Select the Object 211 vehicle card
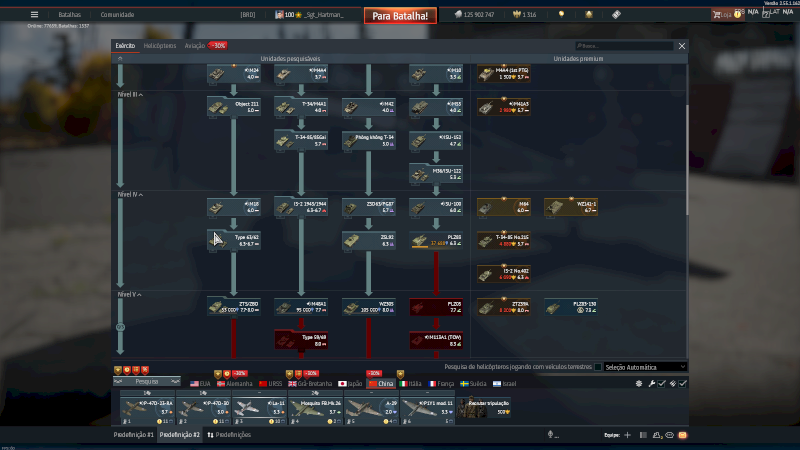Image resolution: width=800 pixels, height=450 pixels. [x=234, y=107]
